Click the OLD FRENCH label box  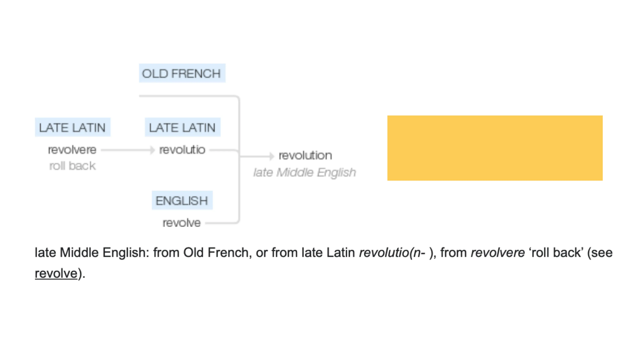[x=182, y=73]
